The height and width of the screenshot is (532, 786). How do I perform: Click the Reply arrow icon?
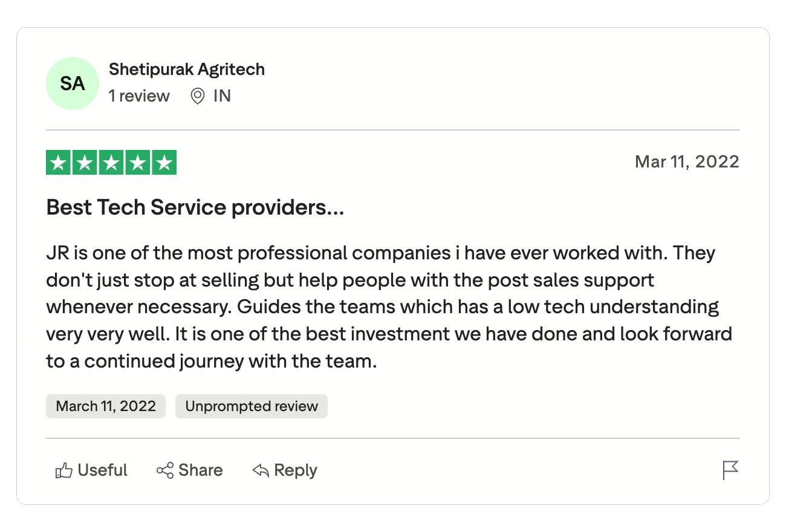(261, 470)
